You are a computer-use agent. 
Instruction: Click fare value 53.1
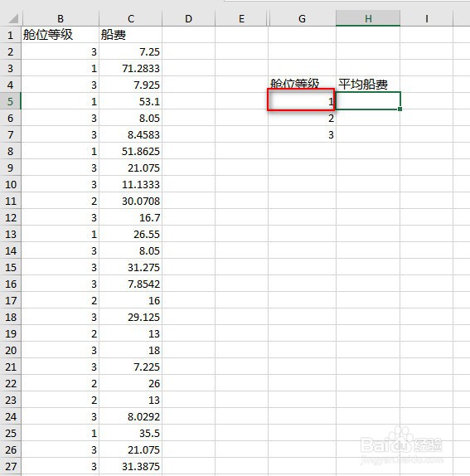131,101
